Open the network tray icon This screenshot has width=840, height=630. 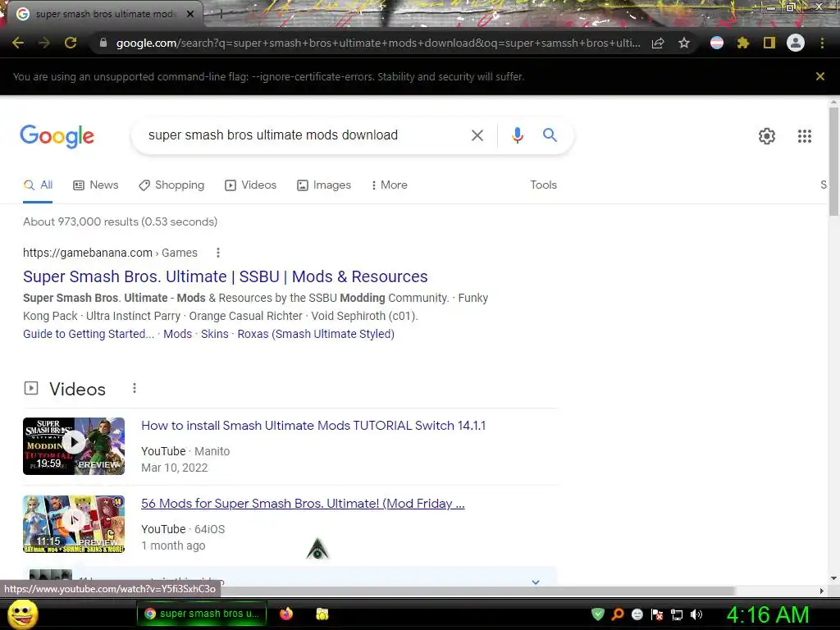click(677, 614)
